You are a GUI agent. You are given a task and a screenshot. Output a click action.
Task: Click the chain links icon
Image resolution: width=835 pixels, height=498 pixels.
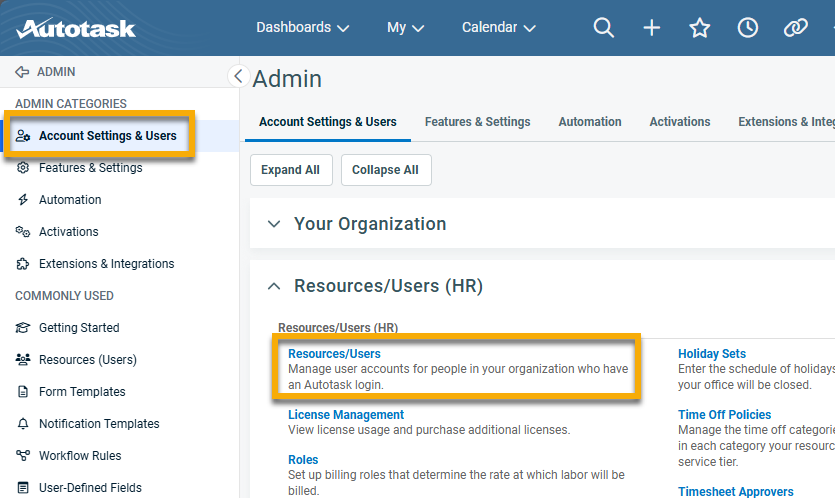click(x=796, y=27)
